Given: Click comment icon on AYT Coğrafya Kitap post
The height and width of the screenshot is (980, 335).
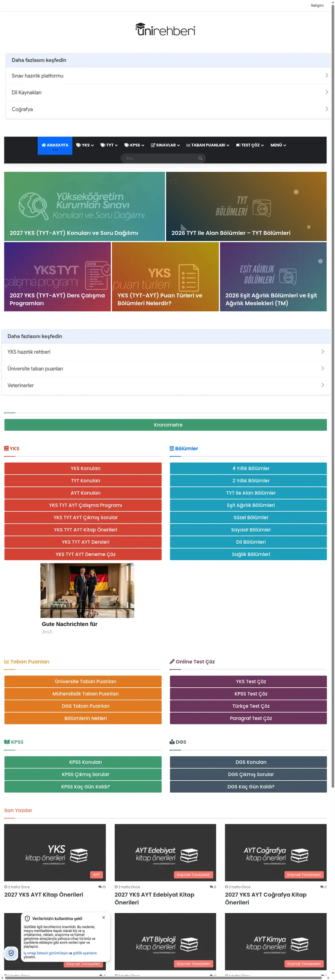Looking at the screenshot, I should pyautogui.click(x=322, y=887).
